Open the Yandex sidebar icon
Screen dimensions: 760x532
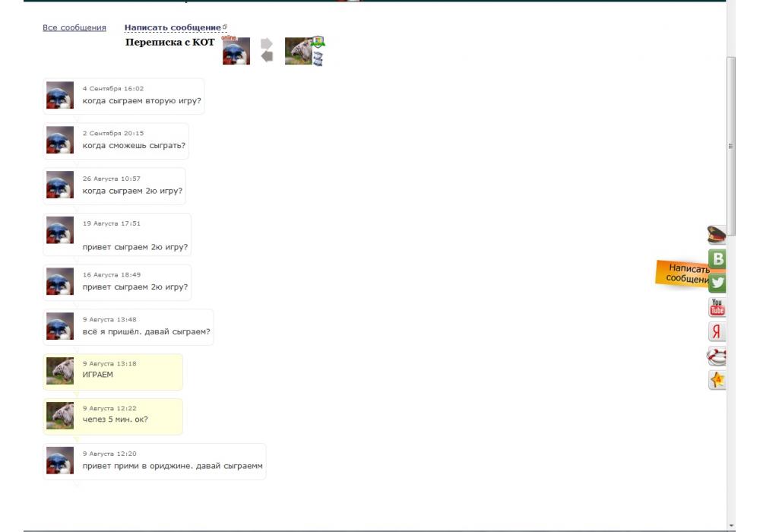coord(717,332)
